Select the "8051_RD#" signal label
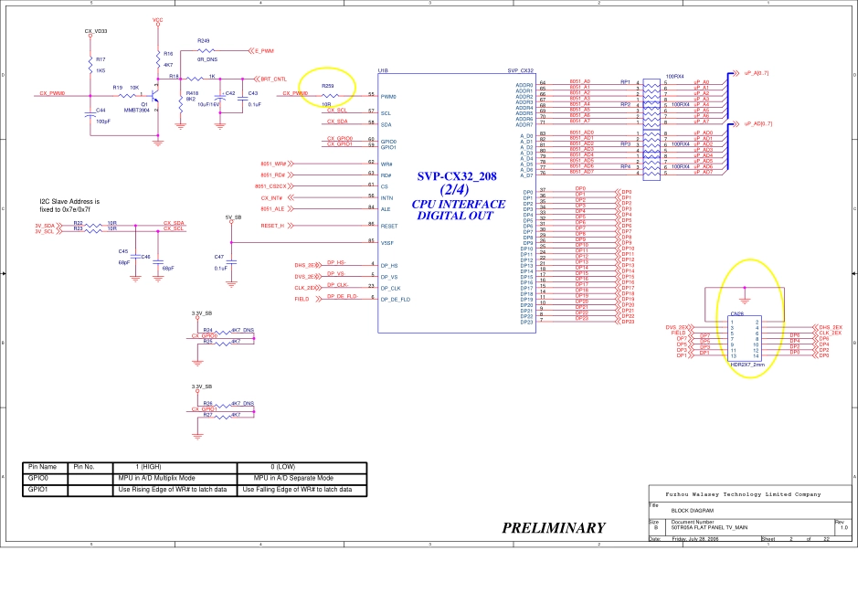The image size is (868, 614). 273,175
